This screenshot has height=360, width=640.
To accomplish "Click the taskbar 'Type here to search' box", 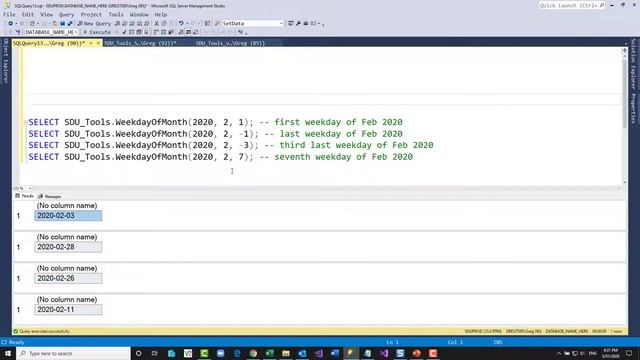I will (73, 353).
